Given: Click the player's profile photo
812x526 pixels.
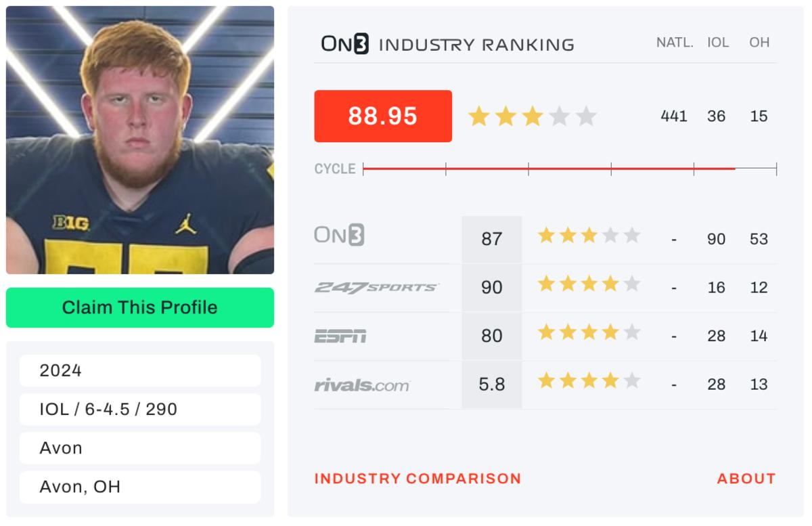Looking at the screenshot, I should point(140,140).
